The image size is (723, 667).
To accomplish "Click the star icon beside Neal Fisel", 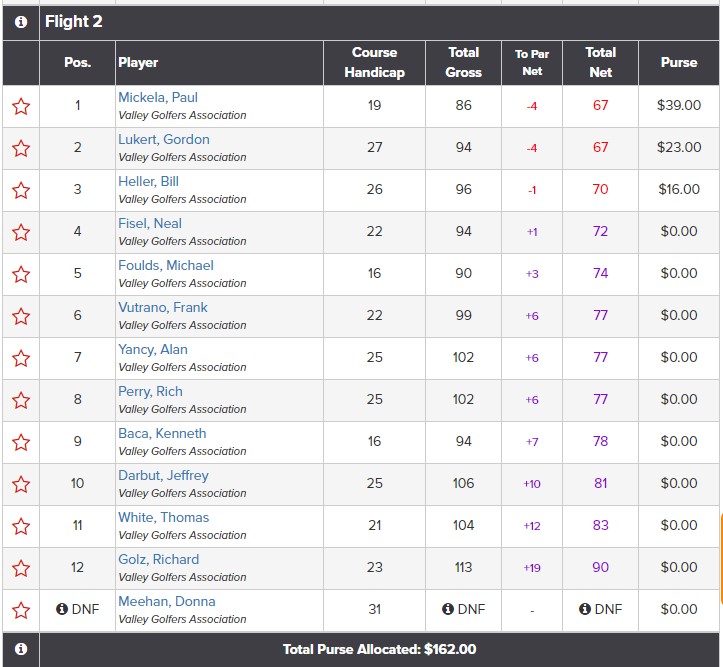I will (21, 232).
